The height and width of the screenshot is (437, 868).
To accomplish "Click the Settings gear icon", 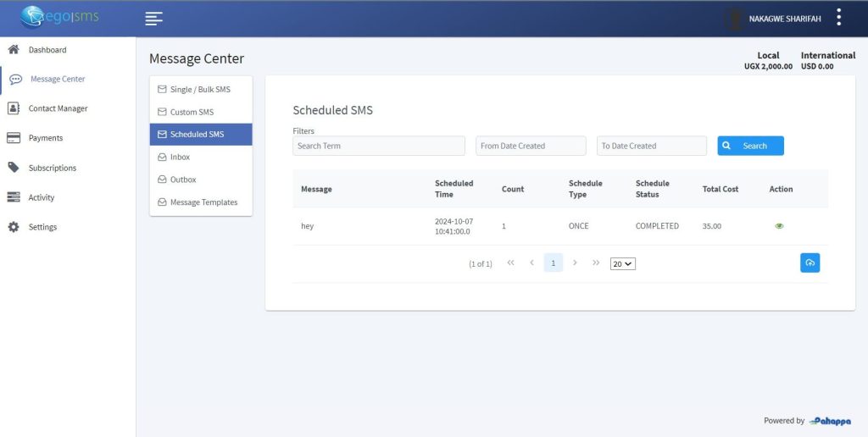I will tap(14, 227).
